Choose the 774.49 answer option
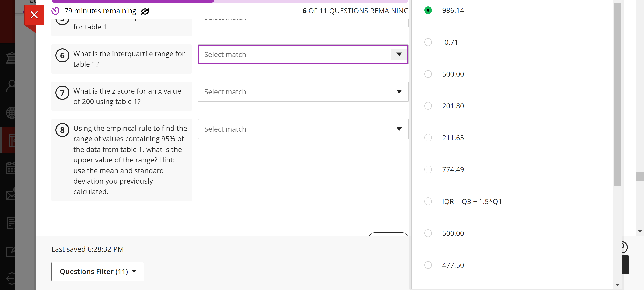 (428, 169)
